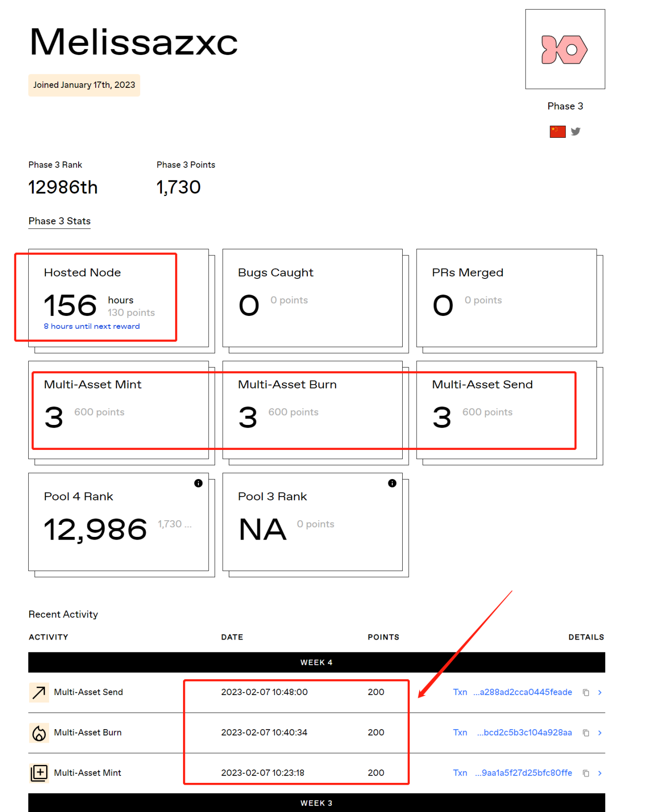This screenshot has width=656, height=812.
Task: Copy the Multi-Asset Mint transaction hash
Action: point(586,773)
